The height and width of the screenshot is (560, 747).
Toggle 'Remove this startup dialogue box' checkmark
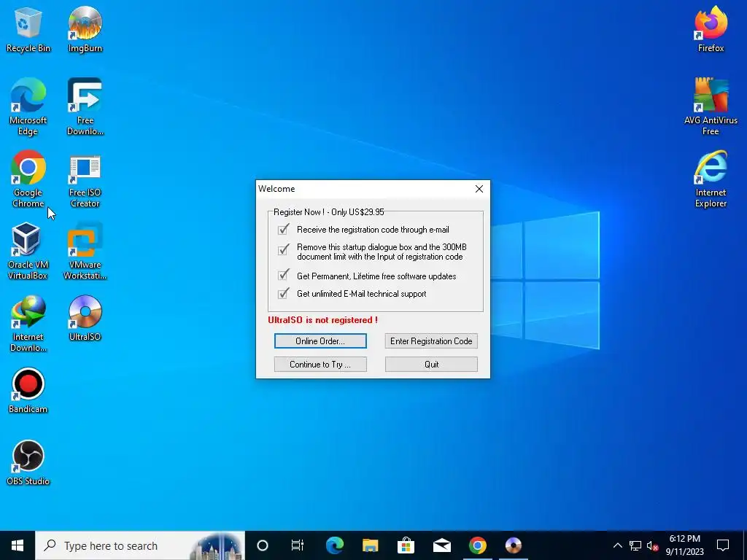coord(284,249)
